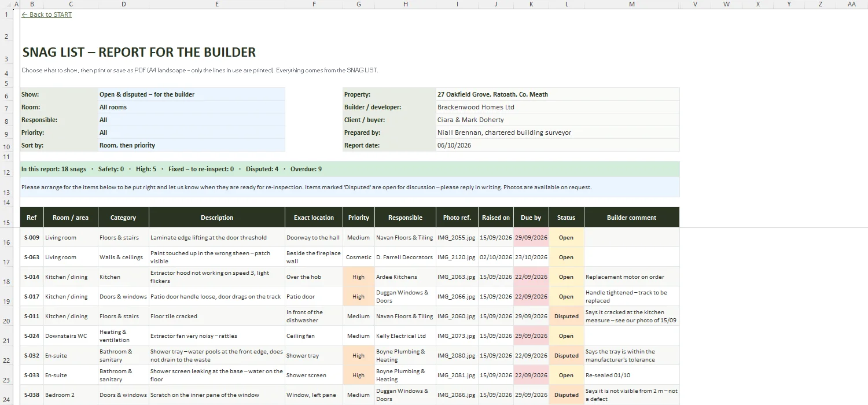868x405 pixels.
Task: Select the Raised on header cell
Action: click(x=496, y=218)
